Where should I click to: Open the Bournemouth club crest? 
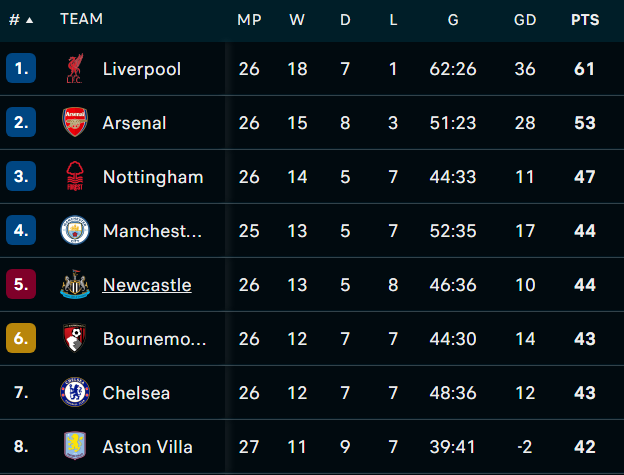[x=75, y=338]
